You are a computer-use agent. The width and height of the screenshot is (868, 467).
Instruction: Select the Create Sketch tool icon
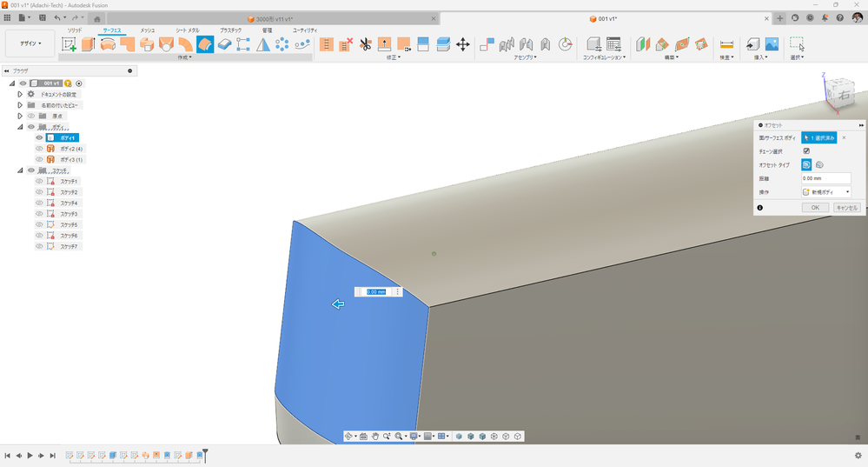(x=69, y=44)
